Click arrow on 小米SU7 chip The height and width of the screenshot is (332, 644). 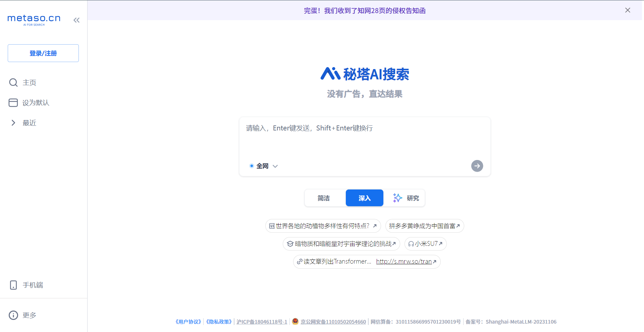(441, 244)
